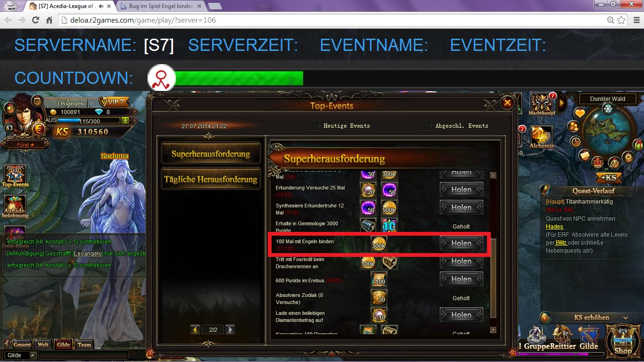Open the Top-Events icon on left sidebar

(15, 175)
